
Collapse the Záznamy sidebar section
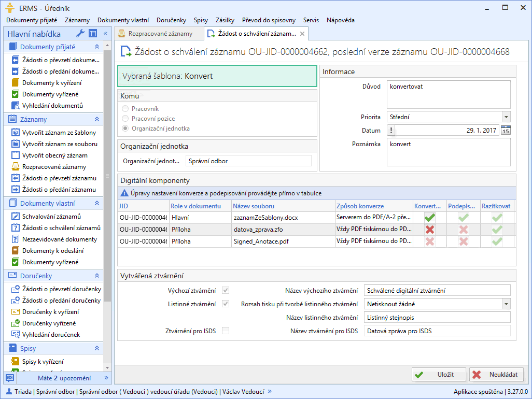click(x=96, y=119)
